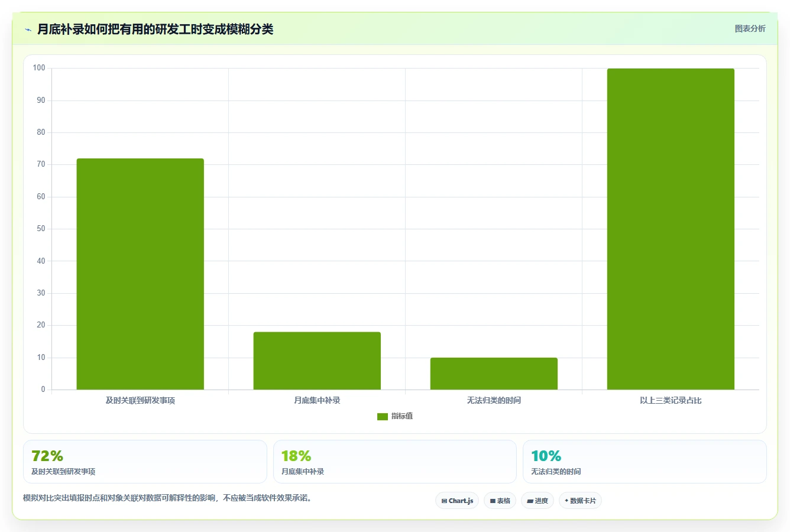Click the y-axis tick label 50
This screenshot has height=532, width=790.
[x=41, y=229]
